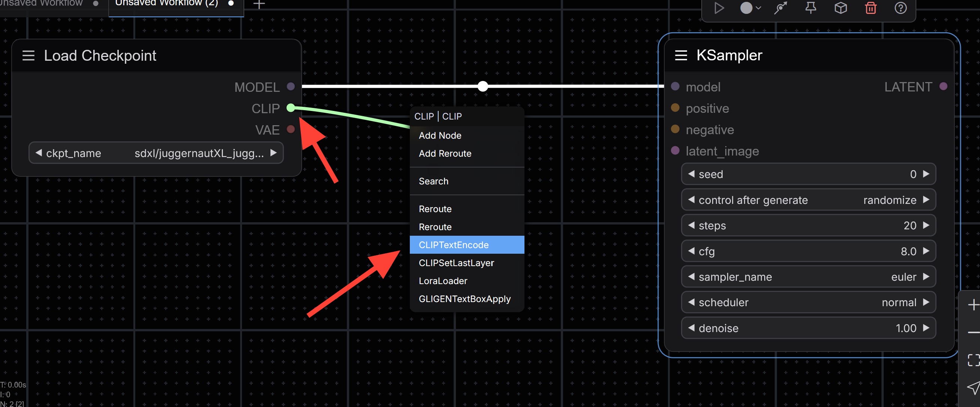Increase cfg with the right arrow

pyautogui.click(x=926, y=251)
